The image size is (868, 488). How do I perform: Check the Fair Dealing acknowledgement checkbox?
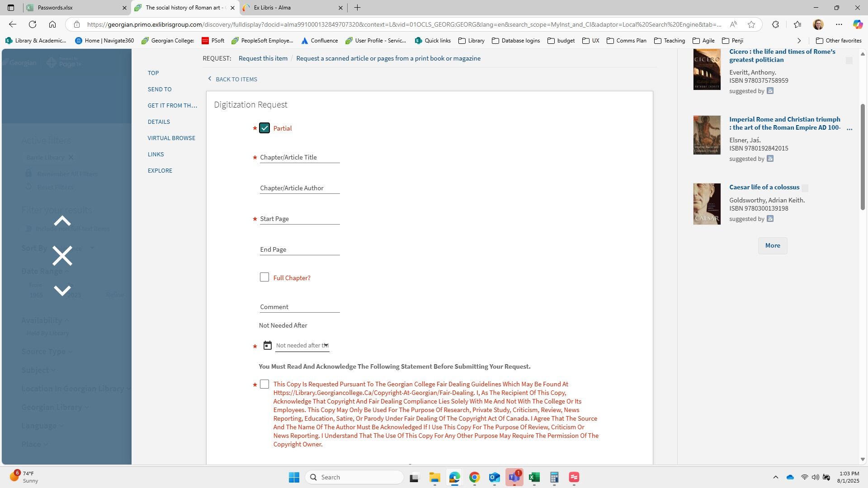coord(264,384)
